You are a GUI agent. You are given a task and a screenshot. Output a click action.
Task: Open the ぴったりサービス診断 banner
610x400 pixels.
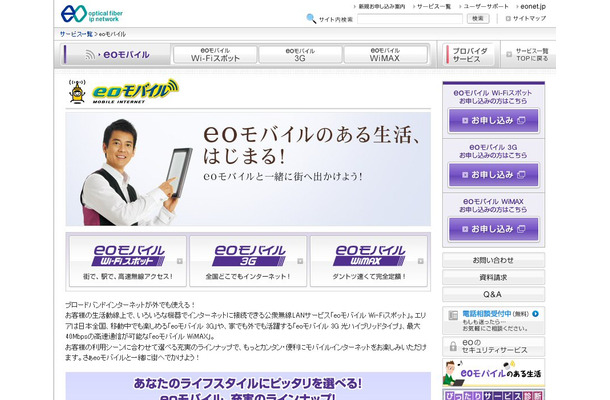coord(493,395)
